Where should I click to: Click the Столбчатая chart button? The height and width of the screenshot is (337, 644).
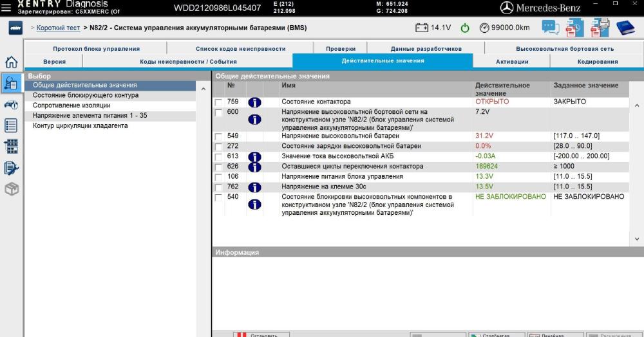[x=497, y=334]
